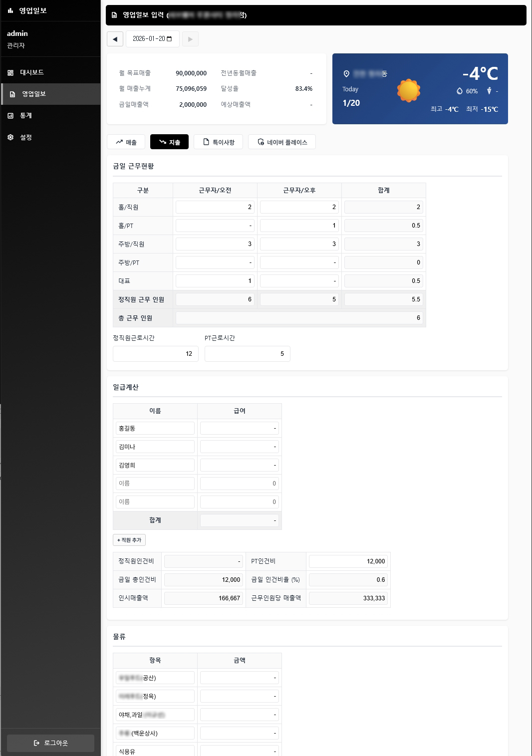Click the 로그아웃 button
Image resolution: width=532 pixels, height=756 pixels.
click(x=50, y=743)
